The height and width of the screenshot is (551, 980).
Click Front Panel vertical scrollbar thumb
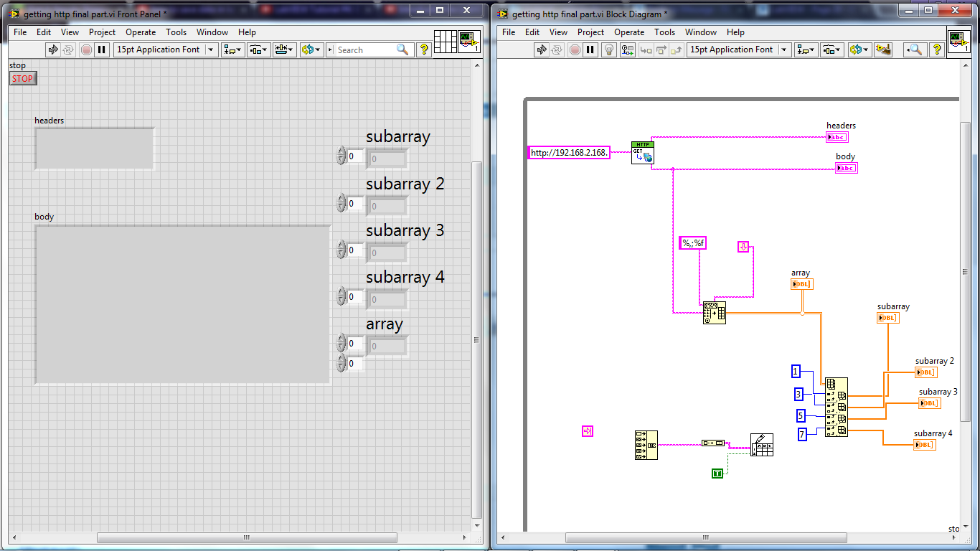[476, 339]
